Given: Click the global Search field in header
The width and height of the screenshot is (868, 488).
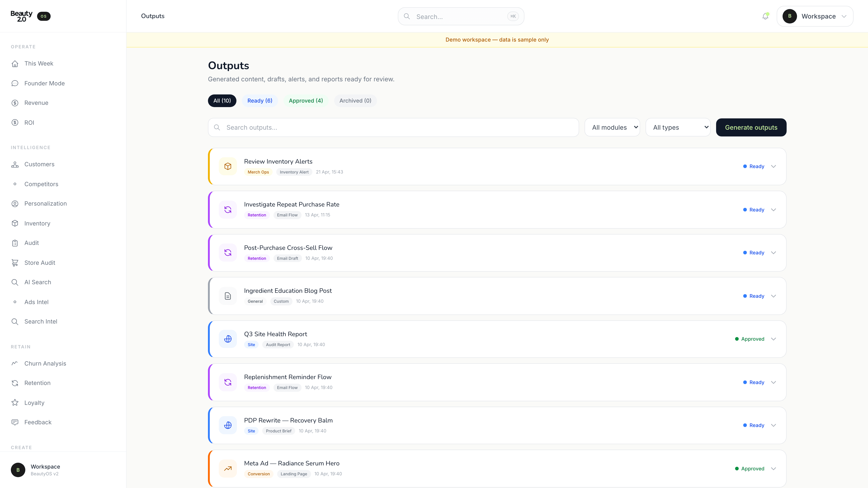Looking at the screenshot, I should (461, 16).
